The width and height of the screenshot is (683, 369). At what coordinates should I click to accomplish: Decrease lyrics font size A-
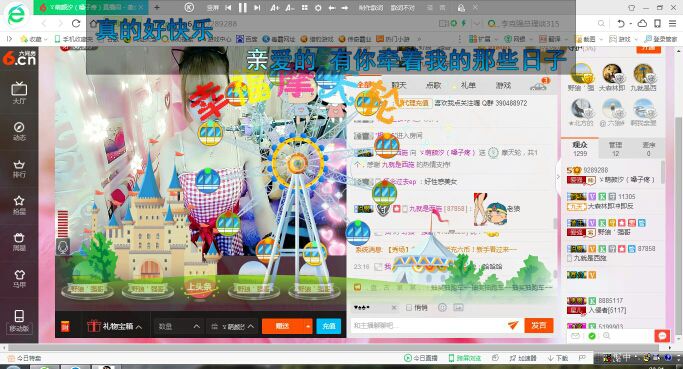coord(290,7)
